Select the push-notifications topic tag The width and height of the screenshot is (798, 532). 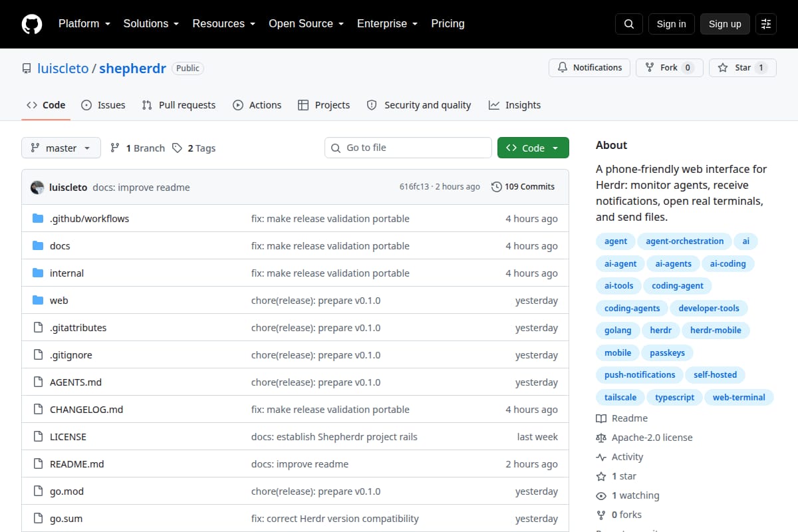point(640,375)
